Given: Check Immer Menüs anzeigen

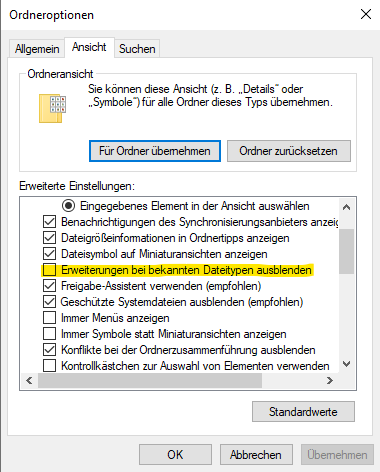Looking at the screenshot, I should pos(49,318).
